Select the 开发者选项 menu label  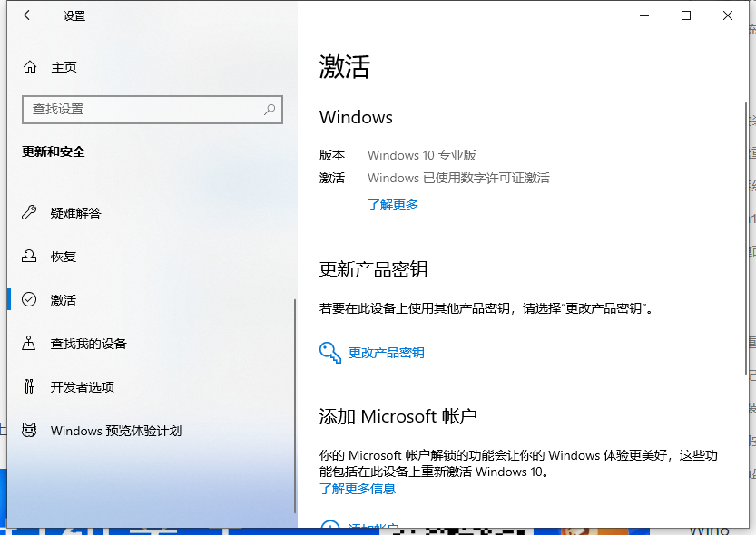point(83,387)
